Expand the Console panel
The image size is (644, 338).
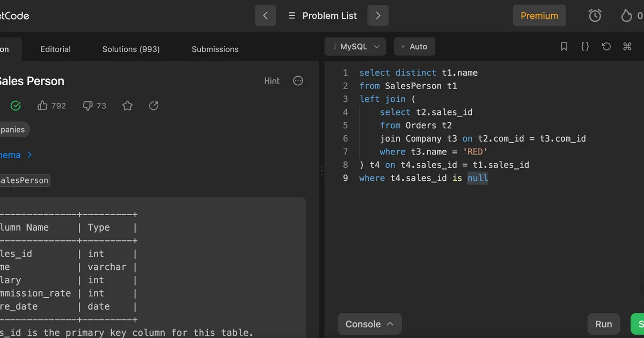click(369, 324)
